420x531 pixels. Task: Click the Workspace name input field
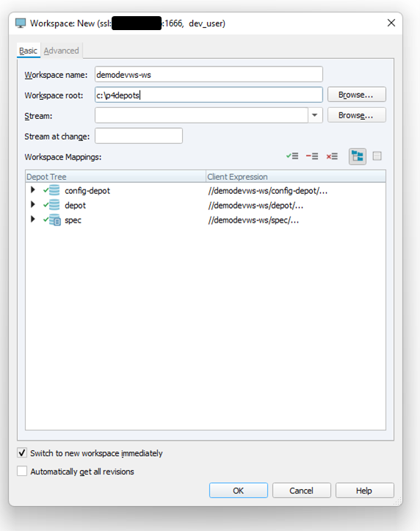click(209, 74)
